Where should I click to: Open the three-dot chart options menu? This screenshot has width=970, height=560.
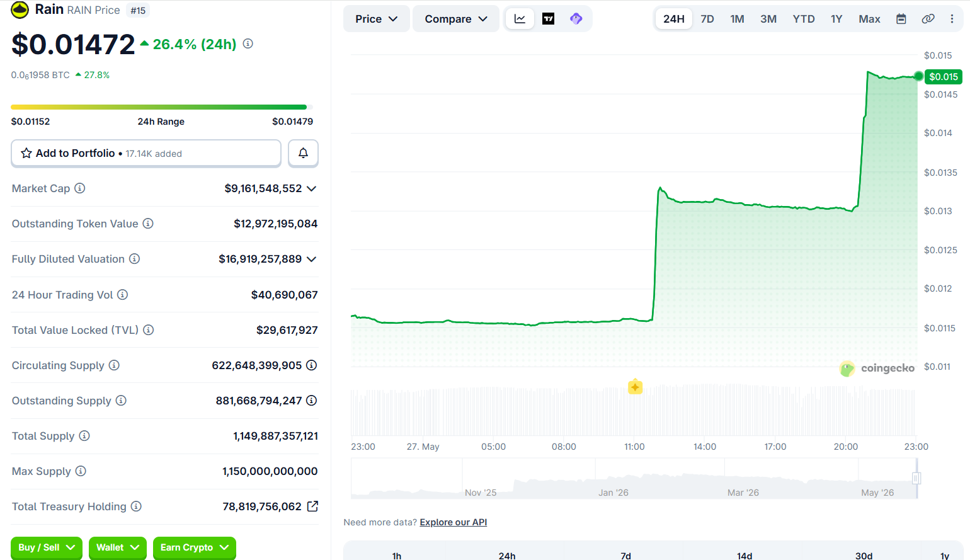(952, 19)
